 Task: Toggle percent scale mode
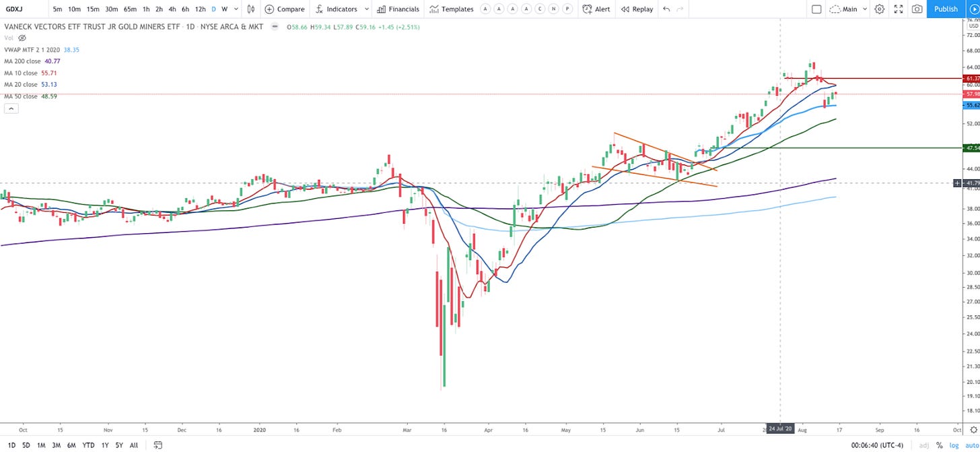939,445
